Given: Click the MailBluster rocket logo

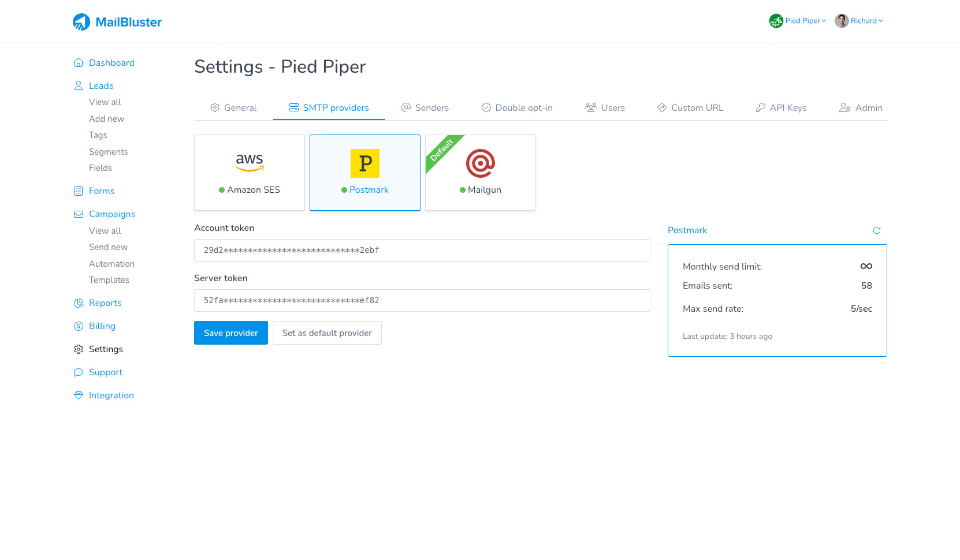Looking at the screenshot, I should coord(81,22).
